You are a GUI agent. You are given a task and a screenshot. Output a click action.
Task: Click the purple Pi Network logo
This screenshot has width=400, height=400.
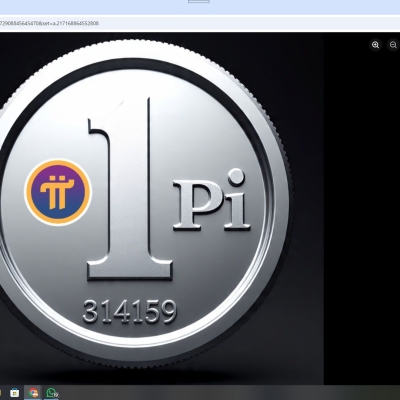tap(58, 193)
